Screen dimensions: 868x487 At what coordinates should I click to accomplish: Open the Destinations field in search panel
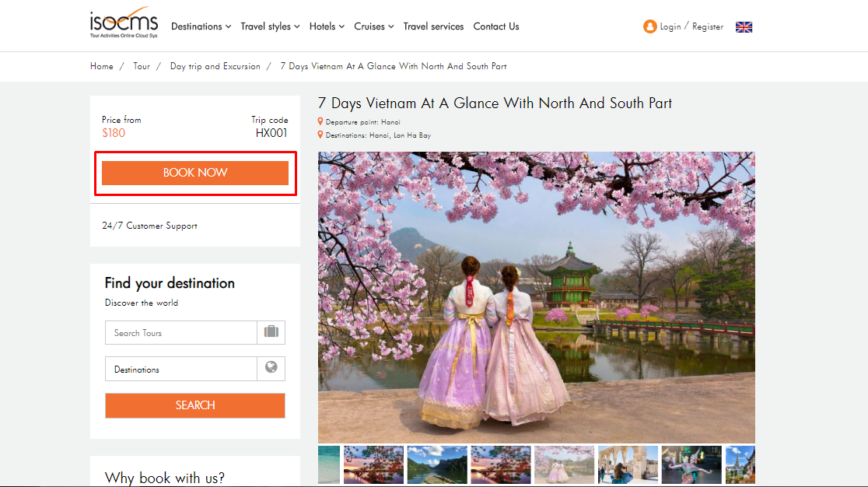pos(181,369)
